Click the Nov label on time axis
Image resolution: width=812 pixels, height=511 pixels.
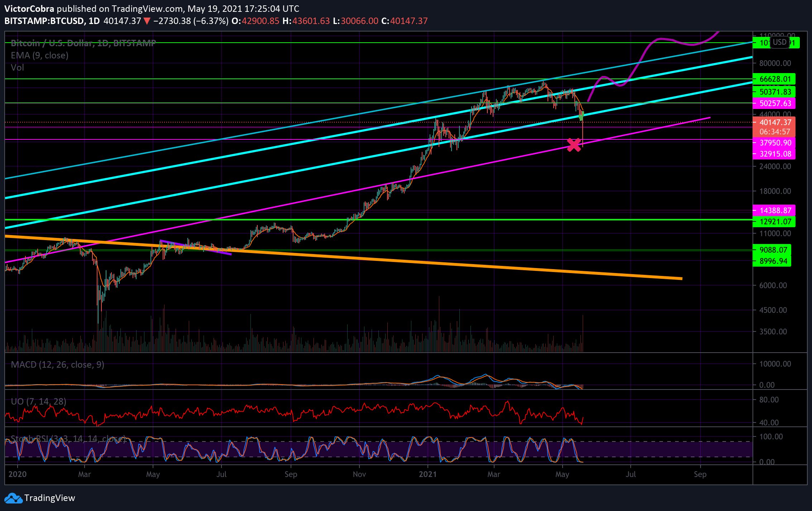click(x=359, y=474)
